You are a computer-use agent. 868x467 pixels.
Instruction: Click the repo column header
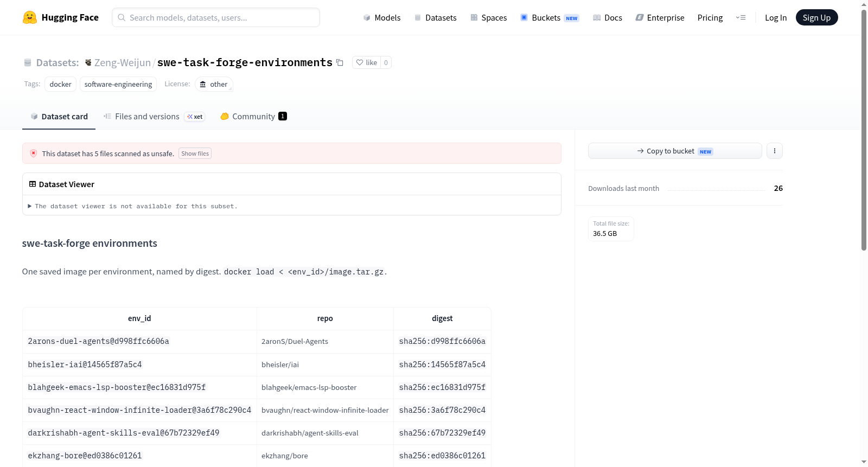325,318
